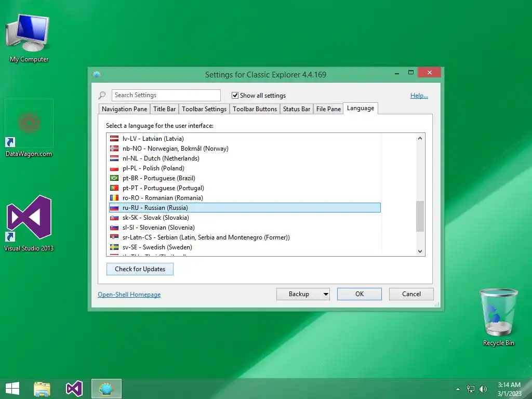Select sk-SK - Slovak (Slovakia)

[245, 218]
